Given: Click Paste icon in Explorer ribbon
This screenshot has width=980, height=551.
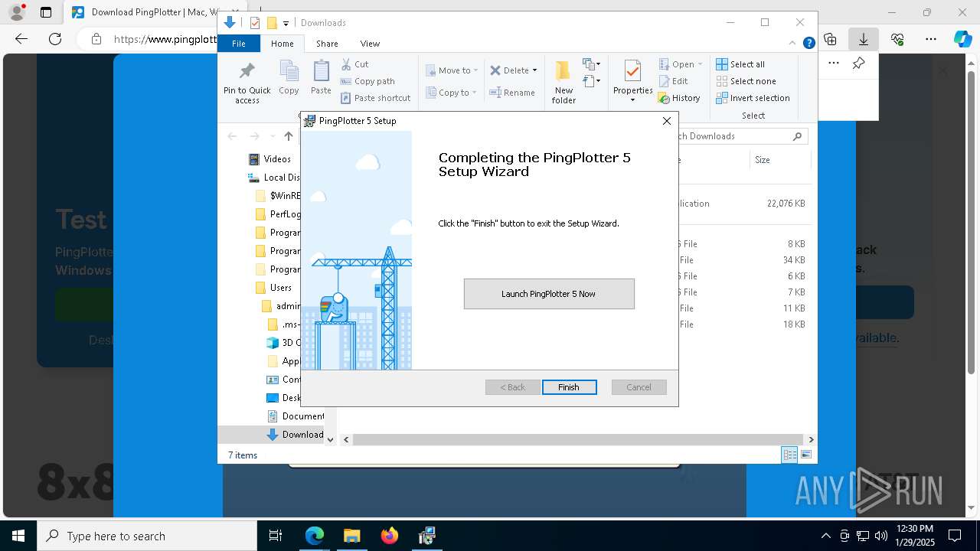Looking at the screenshot, I should pyautogui.click(x=321, y=78).
